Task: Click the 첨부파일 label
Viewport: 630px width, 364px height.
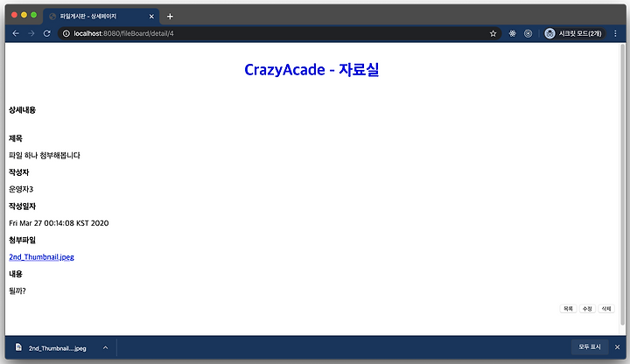Action: click(22, 241)
